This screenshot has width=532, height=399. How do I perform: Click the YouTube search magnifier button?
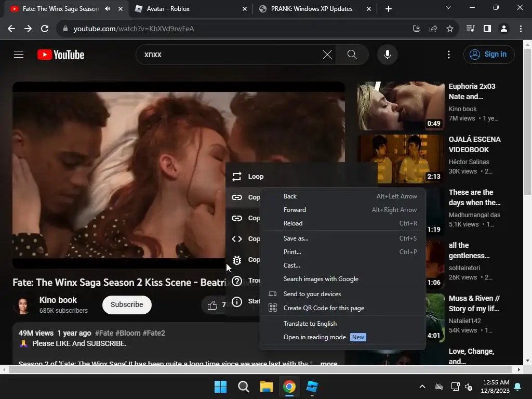pos(352,54)
